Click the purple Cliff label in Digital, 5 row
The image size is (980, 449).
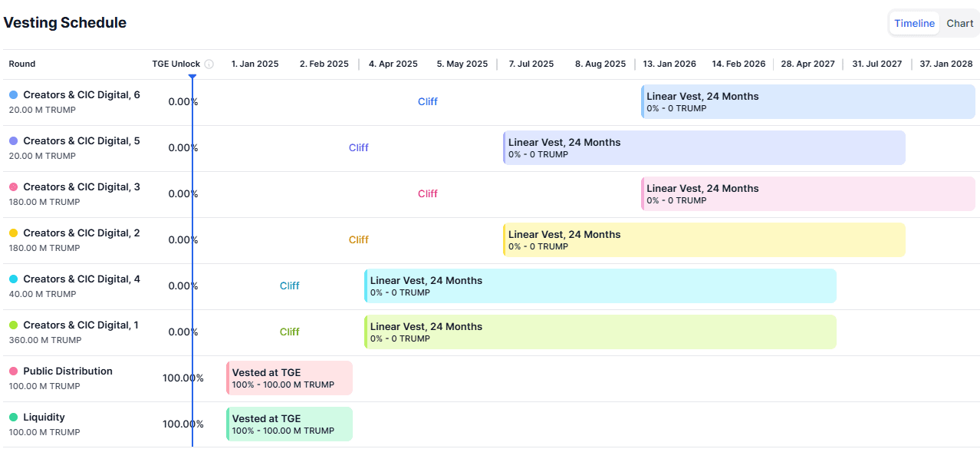pyautogui.click(x=359, y=148)
